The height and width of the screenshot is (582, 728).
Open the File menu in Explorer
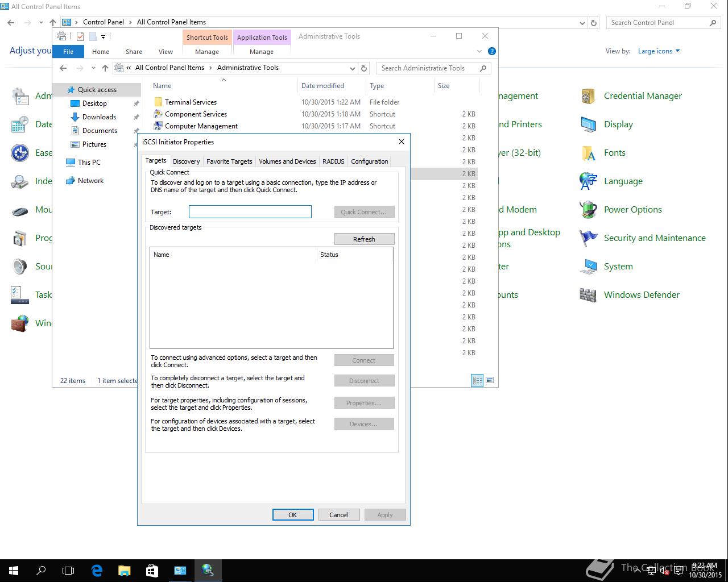coord(68,52)
